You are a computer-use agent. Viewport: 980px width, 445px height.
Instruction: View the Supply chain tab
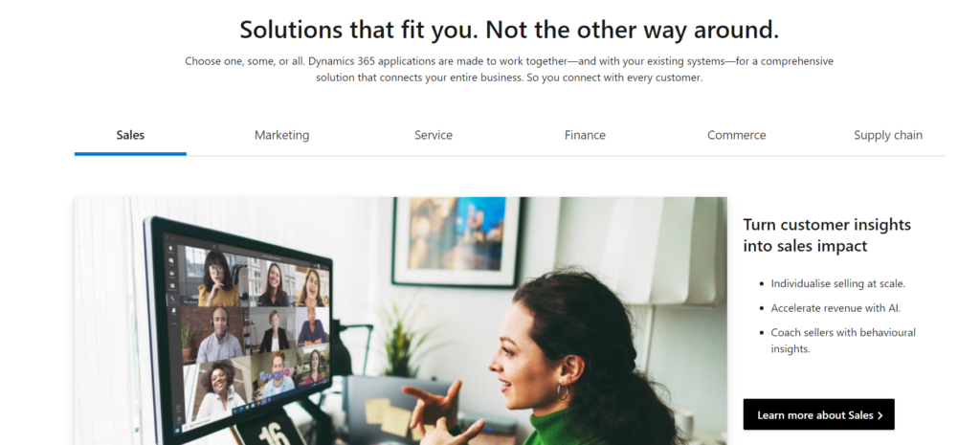coord(888,135)
